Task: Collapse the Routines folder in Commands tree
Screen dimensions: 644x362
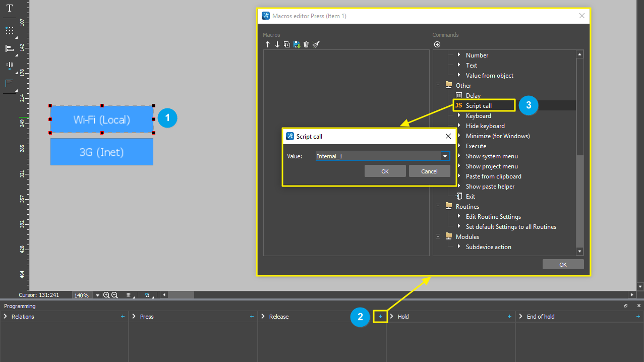Action: pyautogui.click(x=438, y=206)
